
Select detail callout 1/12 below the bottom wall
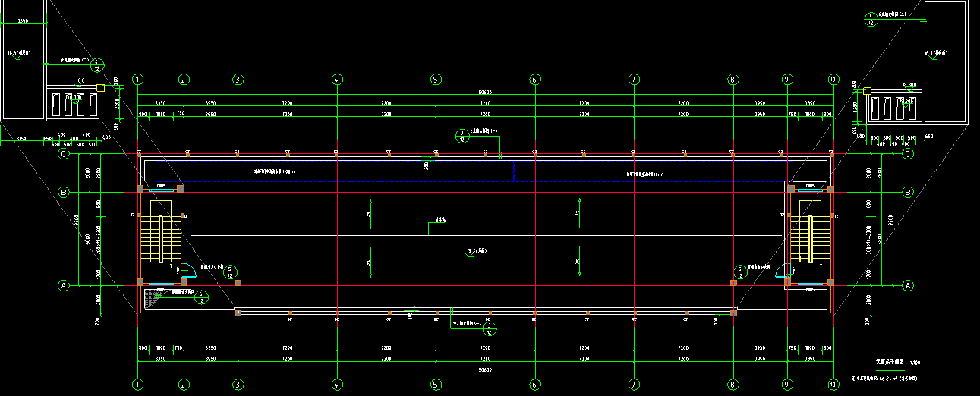pyautogui.click(x=490, y=328)
